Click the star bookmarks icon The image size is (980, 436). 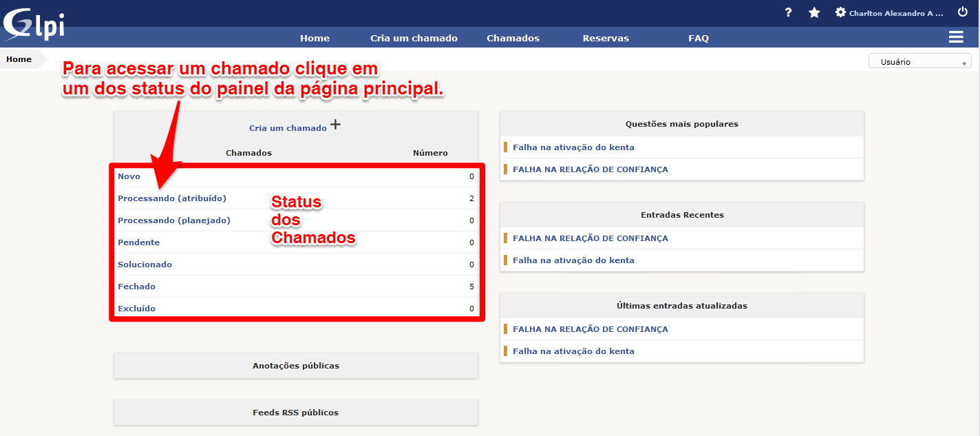(x=814, y=12)
